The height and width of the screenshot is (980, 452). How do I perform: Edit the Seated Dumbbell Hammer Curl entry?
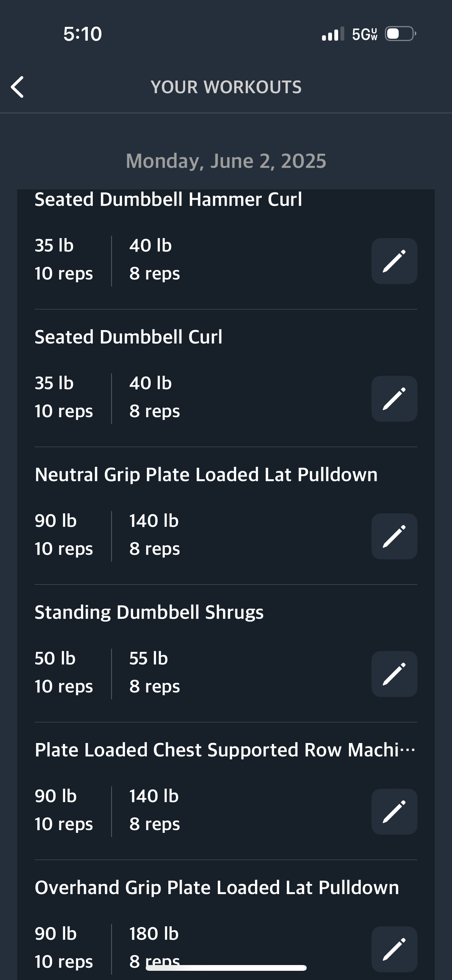tap(394, 261)
